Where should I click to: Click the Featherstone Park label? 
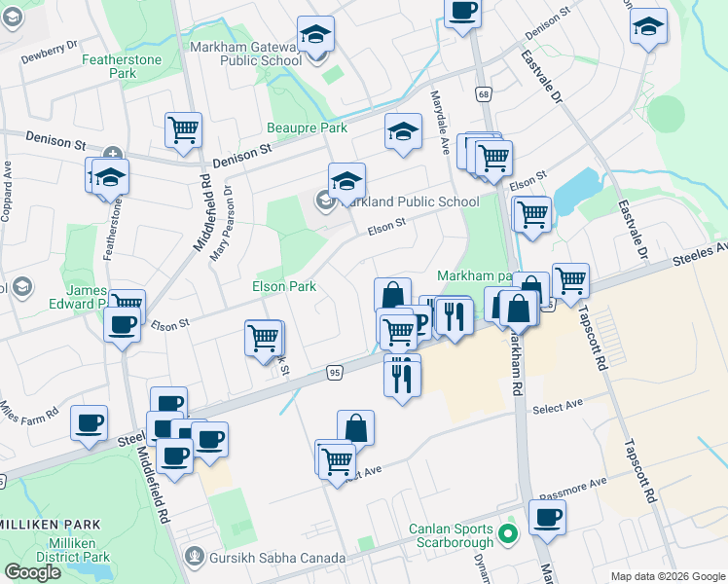[122, 66]
